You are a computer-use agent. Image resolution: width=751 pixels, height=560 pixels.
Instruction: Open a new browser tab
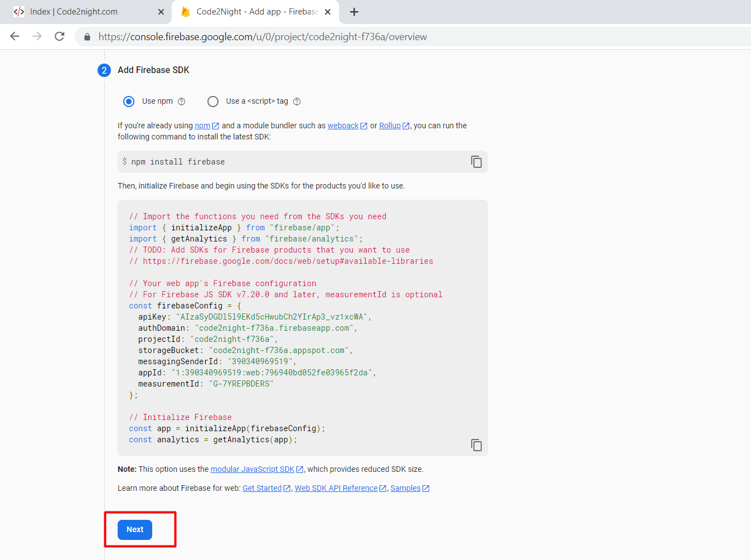pyautogui.click(x=354, y=12)
